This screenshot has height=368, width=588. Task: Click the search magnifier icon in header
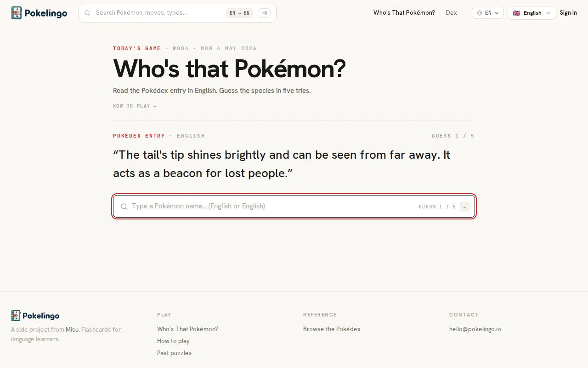point(87,13)
